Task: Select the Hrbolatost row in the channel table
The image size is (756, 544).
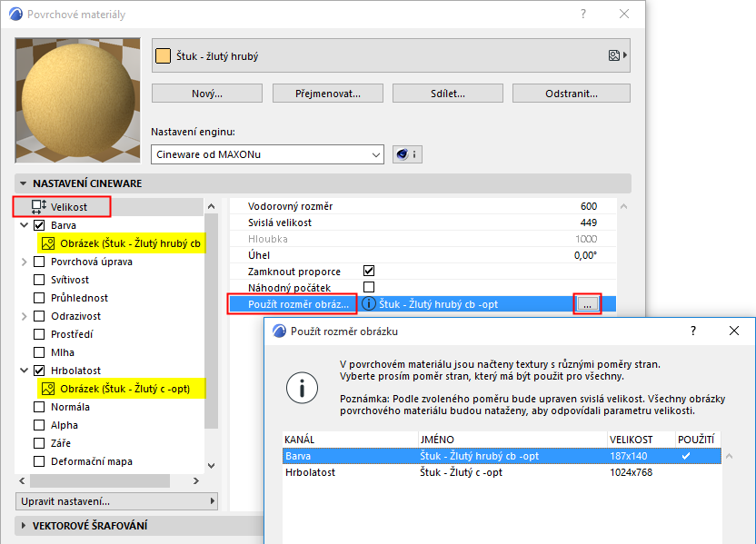Action: coord(502,472)
